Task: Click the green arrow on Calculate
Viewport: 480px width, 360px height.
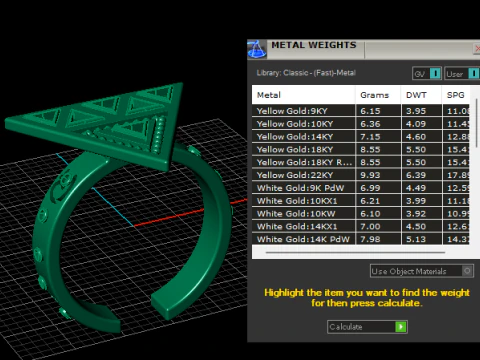Action: click(x=401, y=327)
